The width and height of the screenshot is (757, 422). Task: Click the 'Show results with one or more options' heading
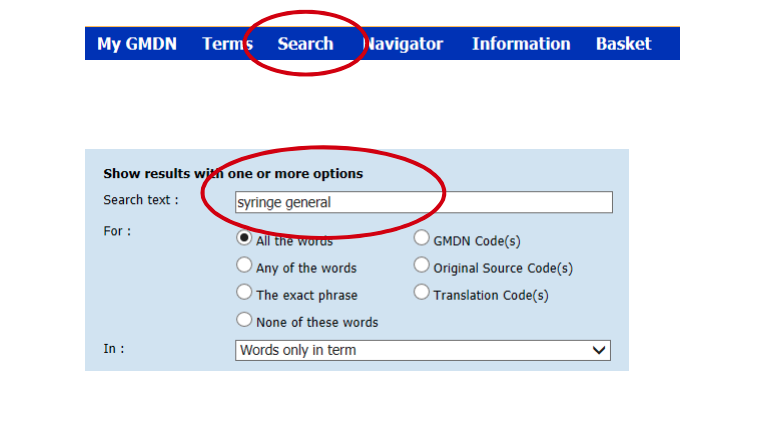[x=233, y=174]
